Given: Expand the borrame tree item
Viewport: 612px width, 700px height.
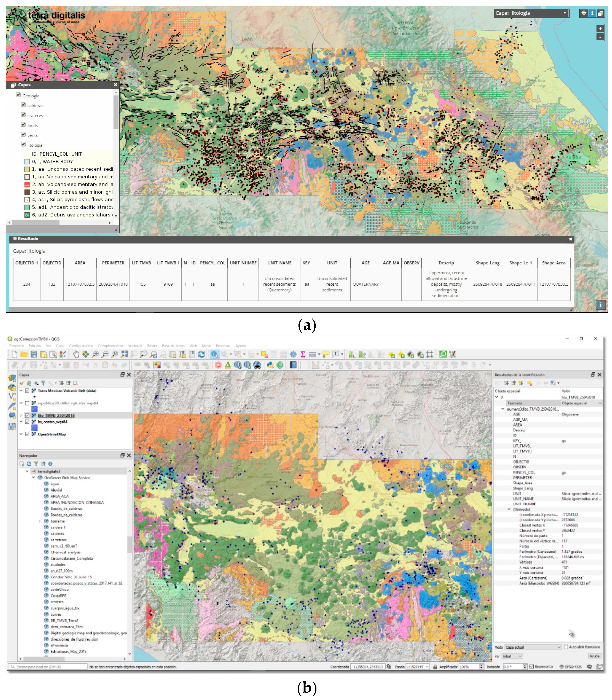Looking at the screenshot, I should pyautogui.click(x=40, y=521).
